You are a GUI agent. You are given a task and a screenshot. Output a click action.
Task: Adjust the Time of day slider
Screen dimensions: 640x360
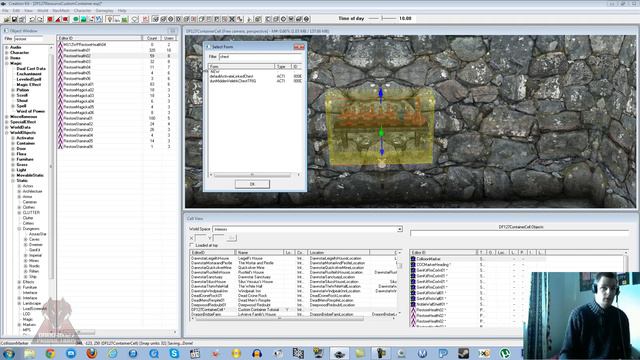coord(382,18)
